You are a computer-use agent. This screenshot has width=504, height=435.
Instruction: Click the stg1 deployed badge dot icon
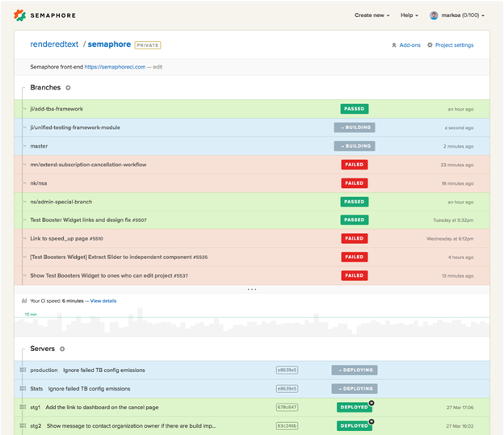tap(372, 402)
